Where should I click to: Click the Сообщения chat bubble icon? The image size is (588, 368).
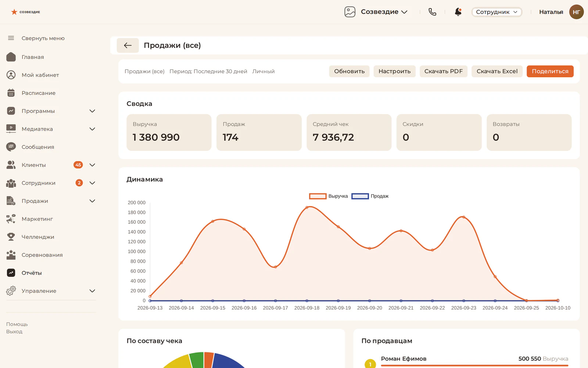11,147
